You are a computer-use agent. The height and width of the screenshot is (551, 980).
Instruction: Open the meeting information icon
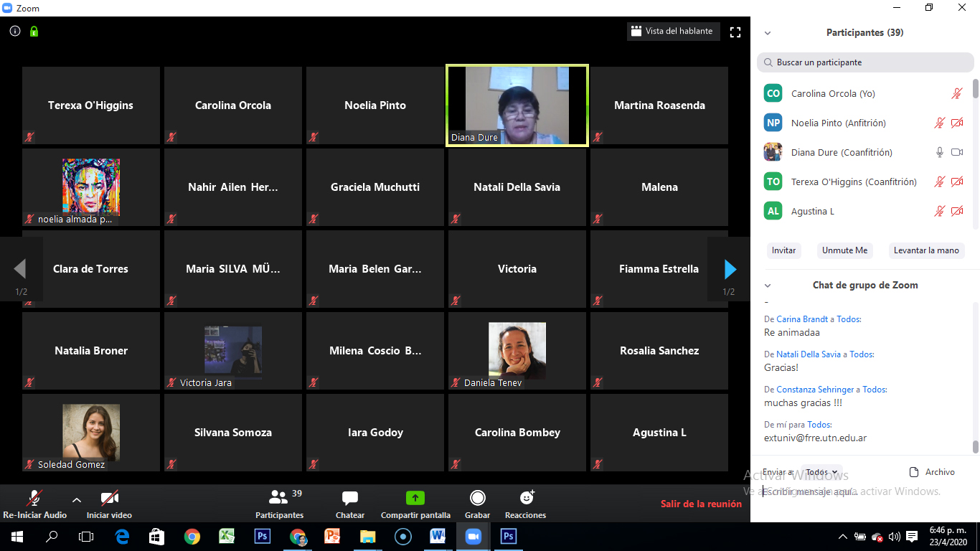[x=15, y=32]
